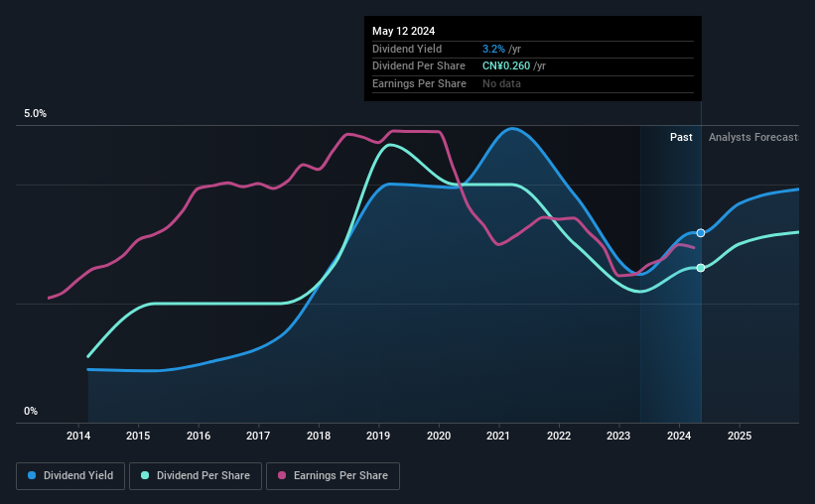Screen dimensions: 815x504
Task: Click the 2022 x-axis label
Action: click(x=559, y=436)
